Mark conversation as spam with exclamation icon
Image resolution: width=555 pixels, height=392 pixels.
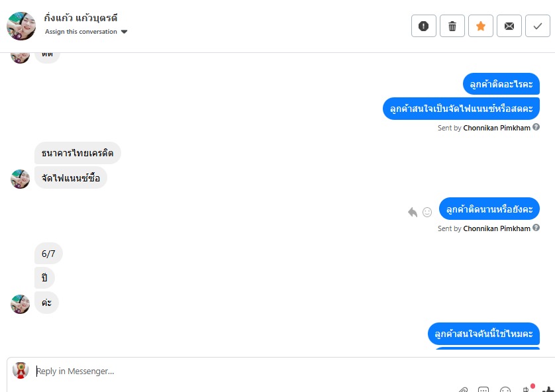(424, 26)
